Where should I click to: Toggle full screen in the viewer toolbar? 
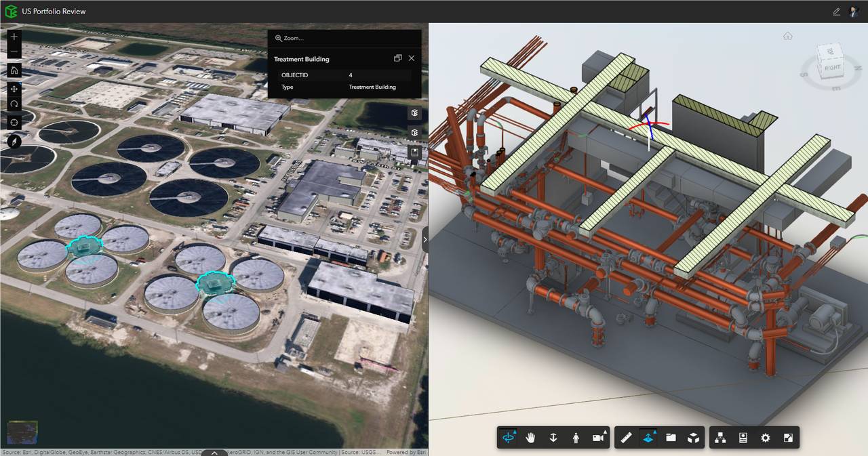click(788, 438)
